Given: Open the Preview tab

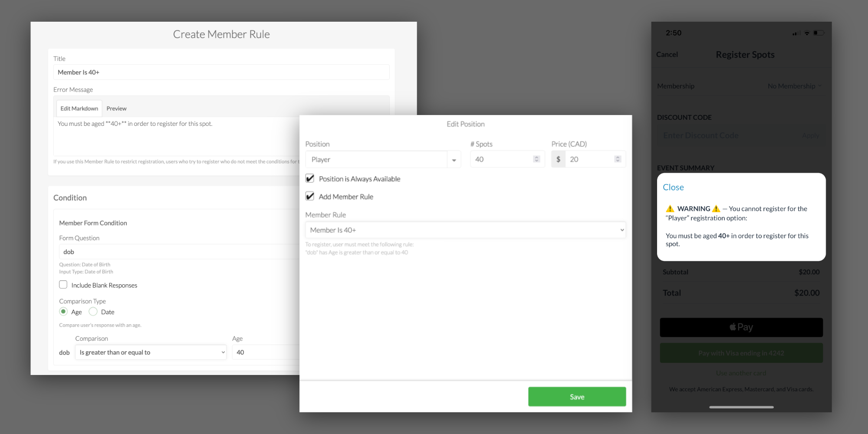Looking at the screenshot, I should click(x=116, y=108).
